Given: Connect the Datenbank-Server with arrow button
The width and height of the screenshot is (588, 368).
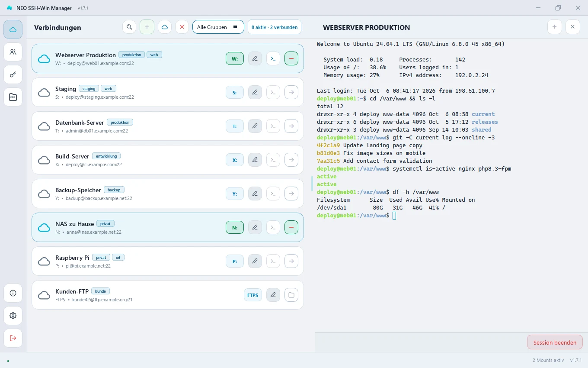Looking at the screenshot, I should coord(291,126).
